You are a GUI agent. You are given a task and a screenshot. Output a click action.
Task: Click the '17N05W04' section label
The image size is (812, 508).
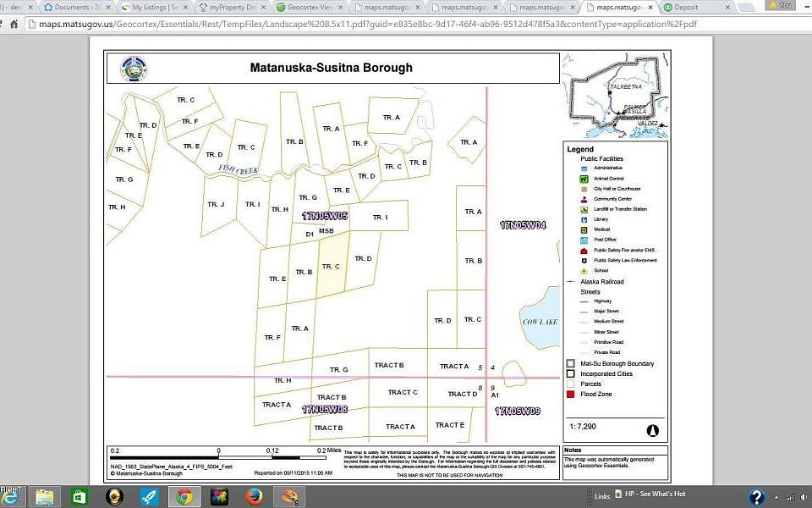click(x=523, y=225)
